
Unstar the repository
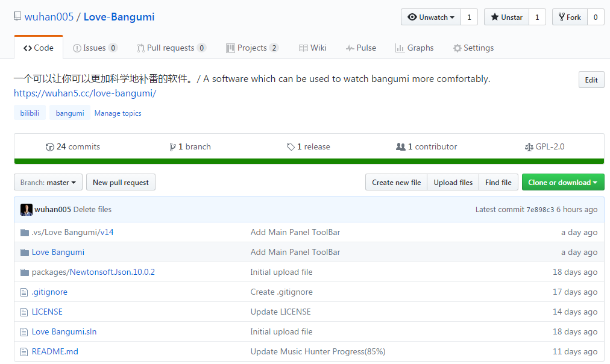[506, 17]
